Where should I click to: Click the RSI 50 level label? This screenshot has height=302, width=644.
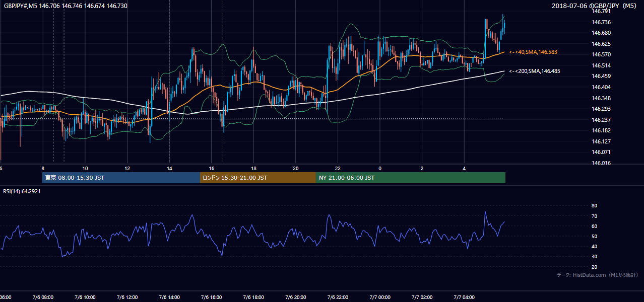click(595, 237)
